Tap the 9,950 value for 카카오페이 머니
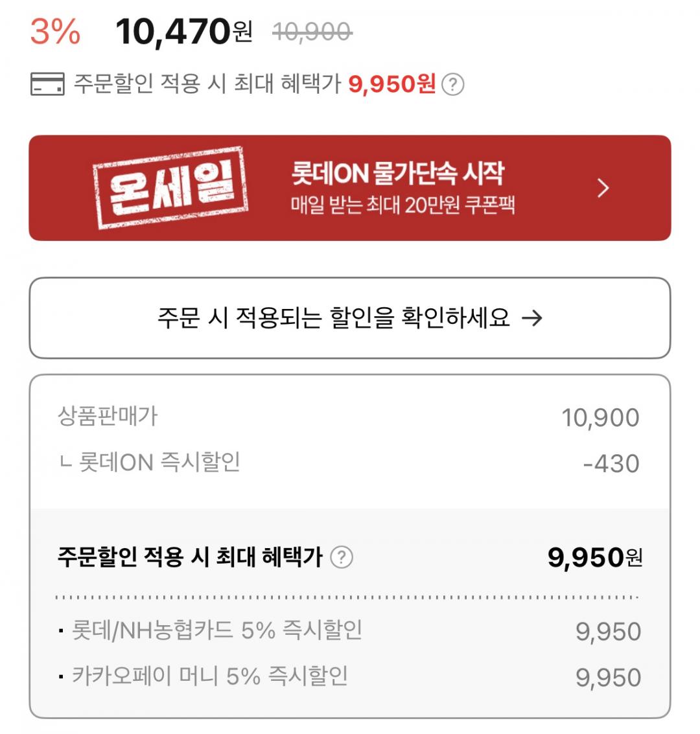 (608, 678)
